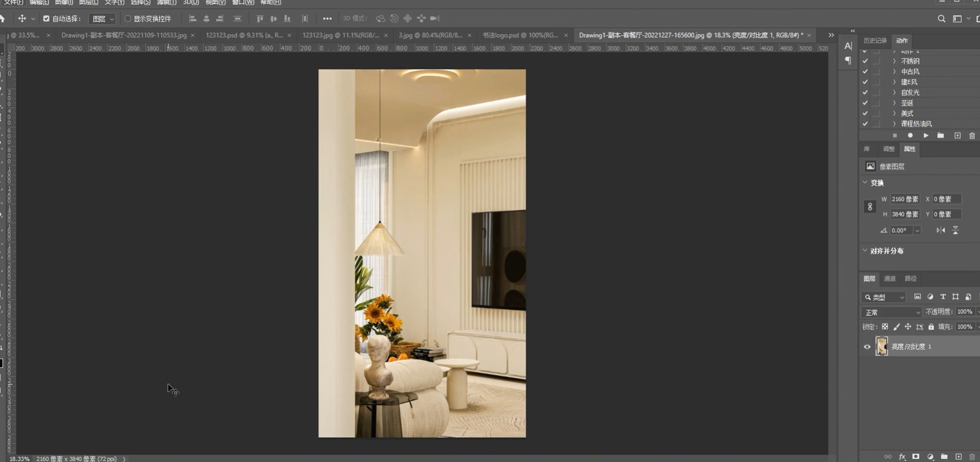Filter layers by adjustment layers icon
The width and height of the screenshot is (980, 462).
(x=930, y=297)
